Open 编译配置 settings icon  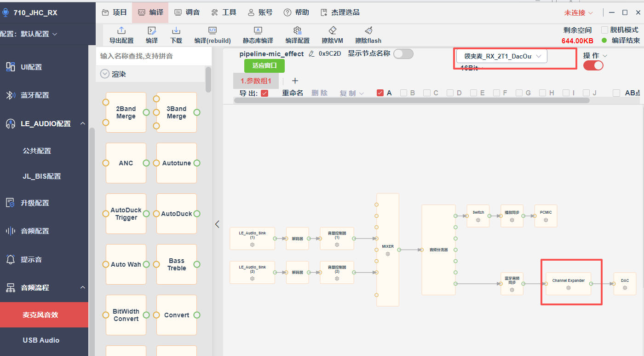click(298, 30)
